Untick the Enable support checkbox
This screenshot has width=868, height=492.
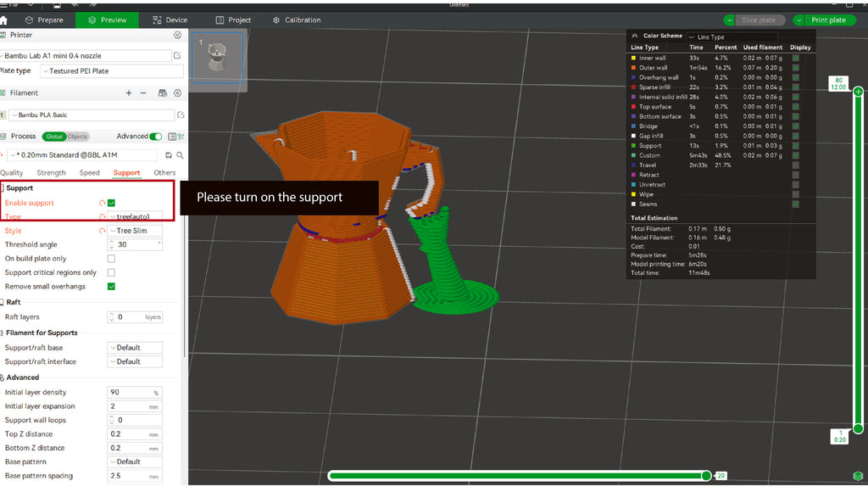[111, 204]
